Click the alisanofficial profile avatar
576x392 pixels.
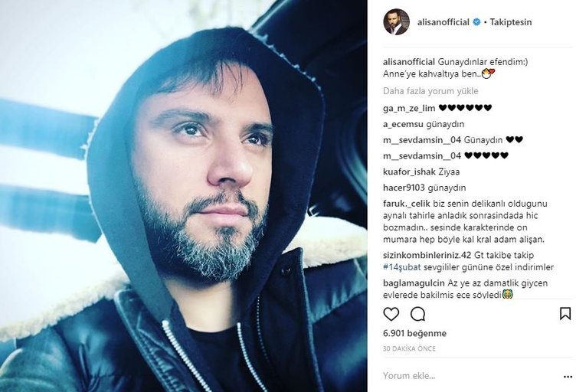pyautogui.click(x=396, y=22)
